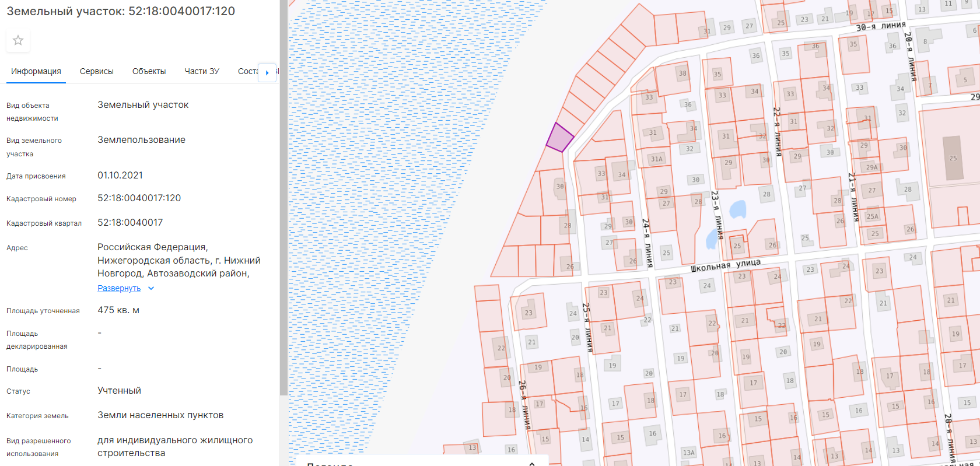Click the Школьная улица street label

726,265
